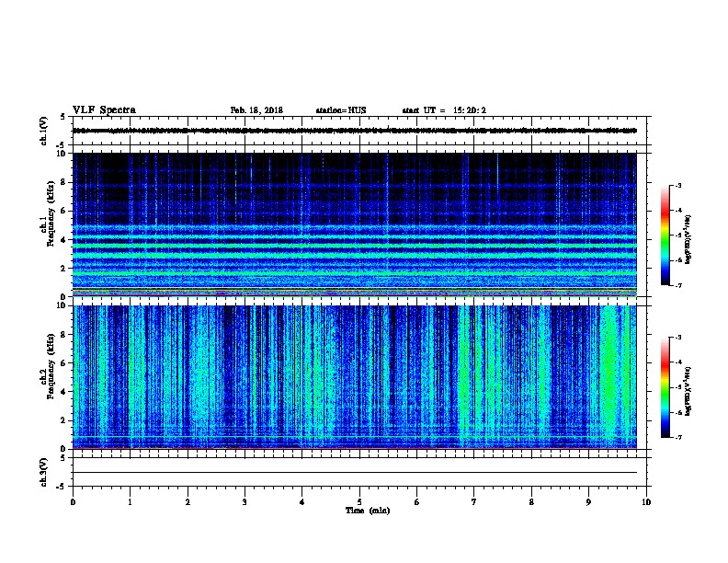Click the ch.1 color scale bar
This screenshot has width=728, height=563.
(665, 236)
